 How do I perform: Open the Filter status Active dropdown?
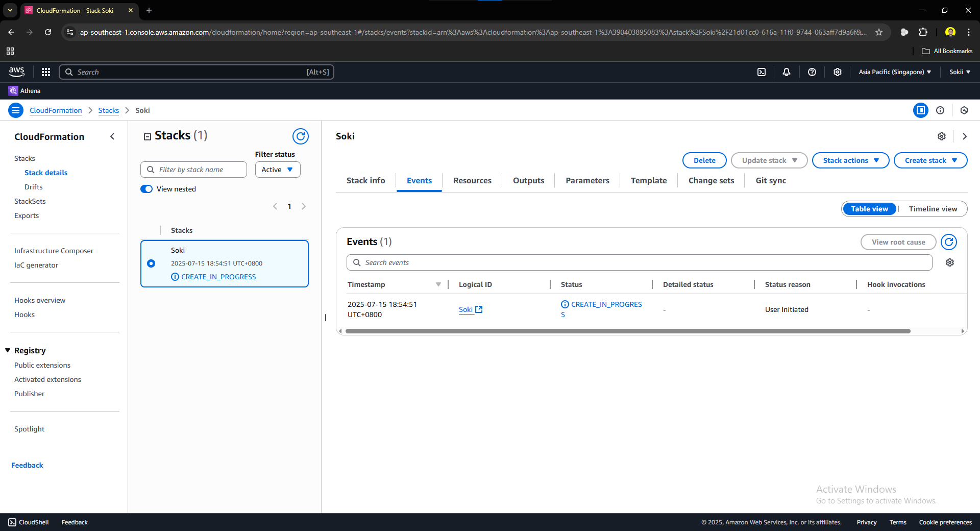[x=278, y=170]
